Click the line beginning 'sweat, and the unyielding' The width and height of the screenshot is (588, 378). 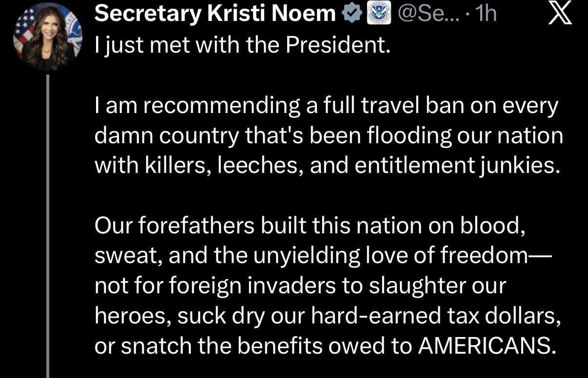tap(322, 256)
